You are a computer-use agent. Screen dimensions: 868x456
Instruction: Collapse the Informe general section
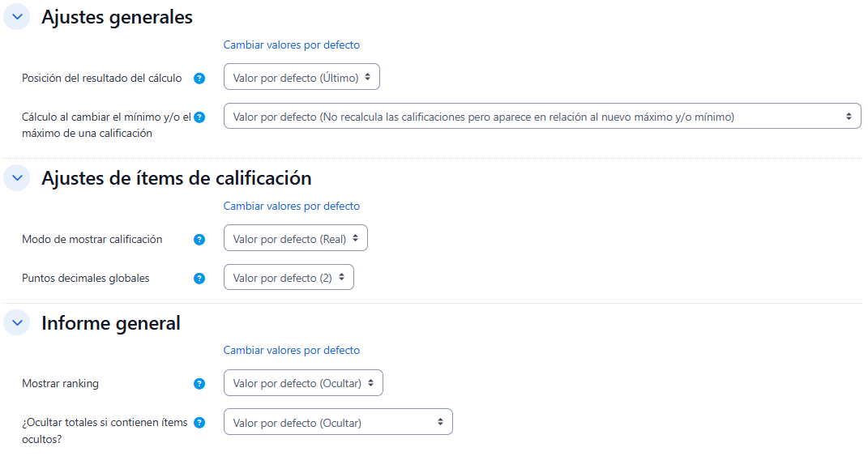[x=17, y=323]
